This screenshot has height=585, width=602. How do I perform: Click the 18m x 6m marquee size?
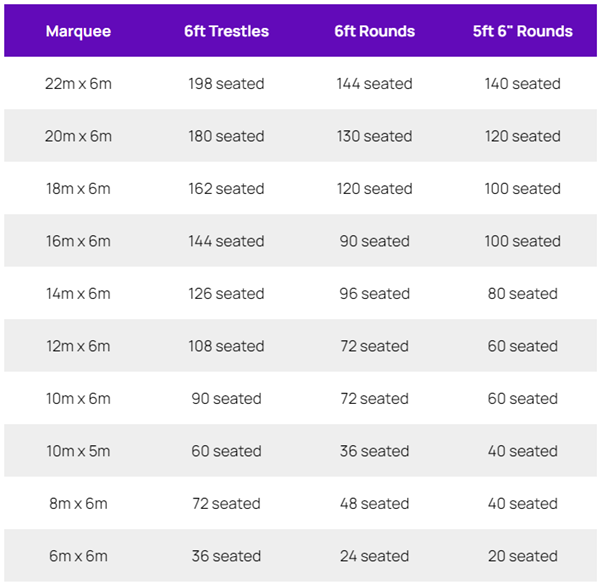coord(78,189)
